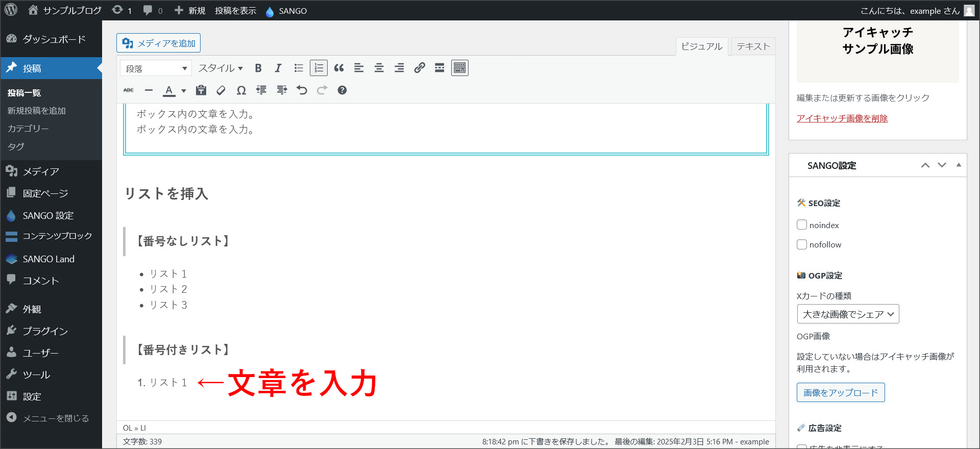Toggle the toolbar toggle button
Viewport: 980px width, 449px height.
(459, 68)
